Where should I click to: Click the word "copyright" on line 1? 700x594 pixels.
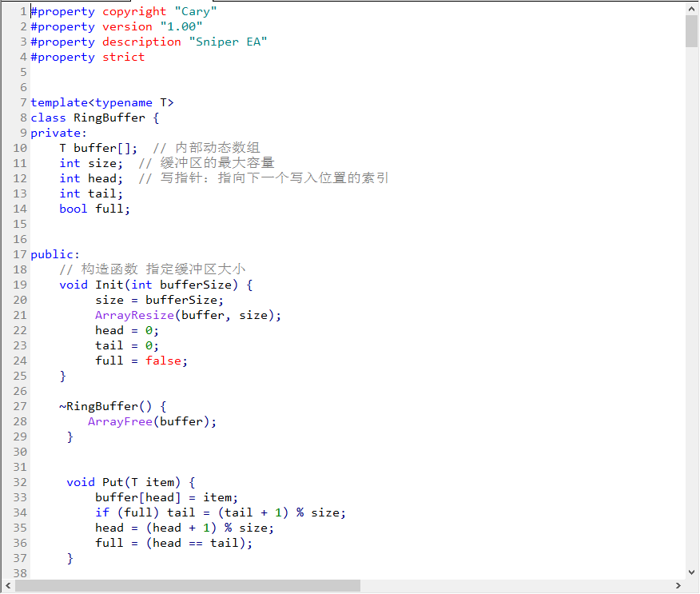(134, 12)
